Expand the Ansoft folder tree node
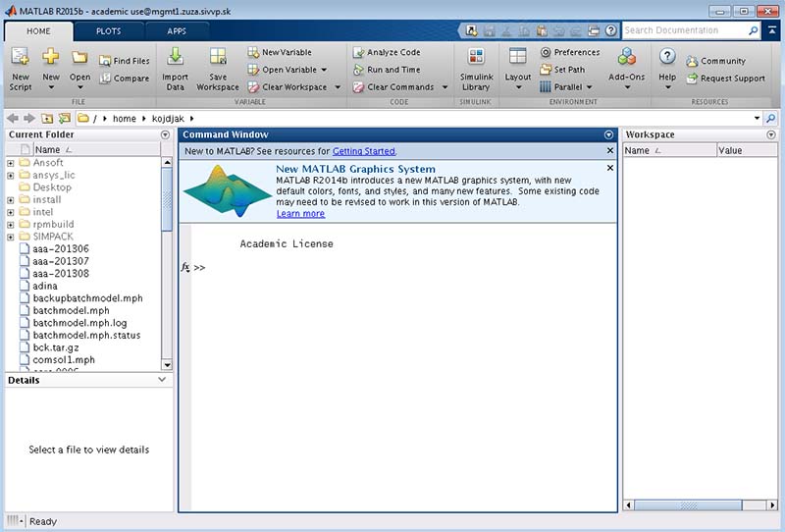 pos(10,163)
